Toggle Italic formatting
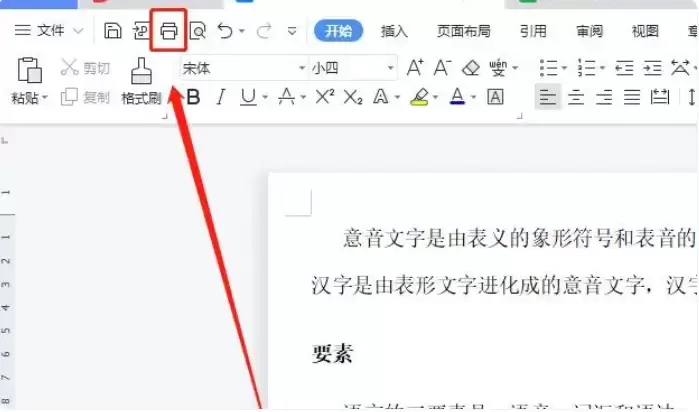 pyautogui.click(x=221, y=97)
